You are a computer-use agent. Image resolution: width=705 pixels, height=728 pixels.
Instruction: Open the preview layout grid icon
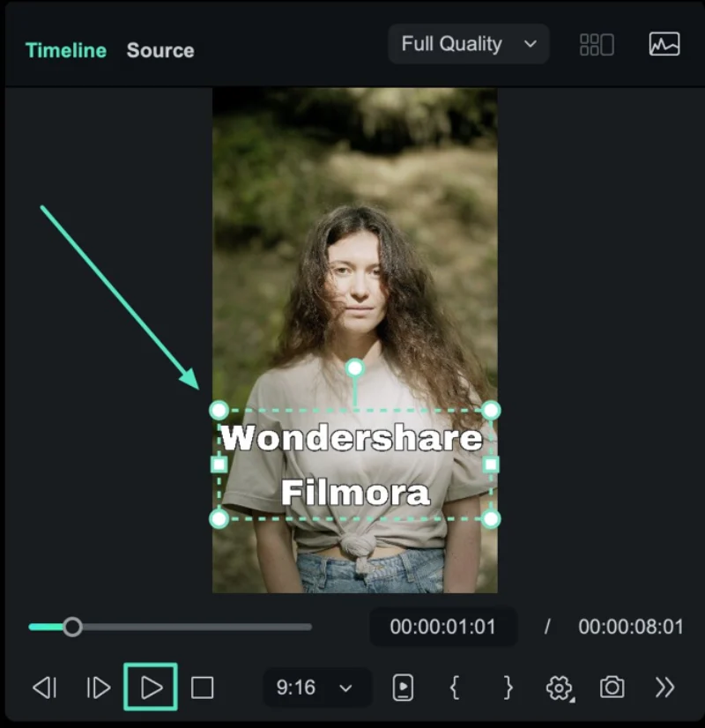pos(597,45)
